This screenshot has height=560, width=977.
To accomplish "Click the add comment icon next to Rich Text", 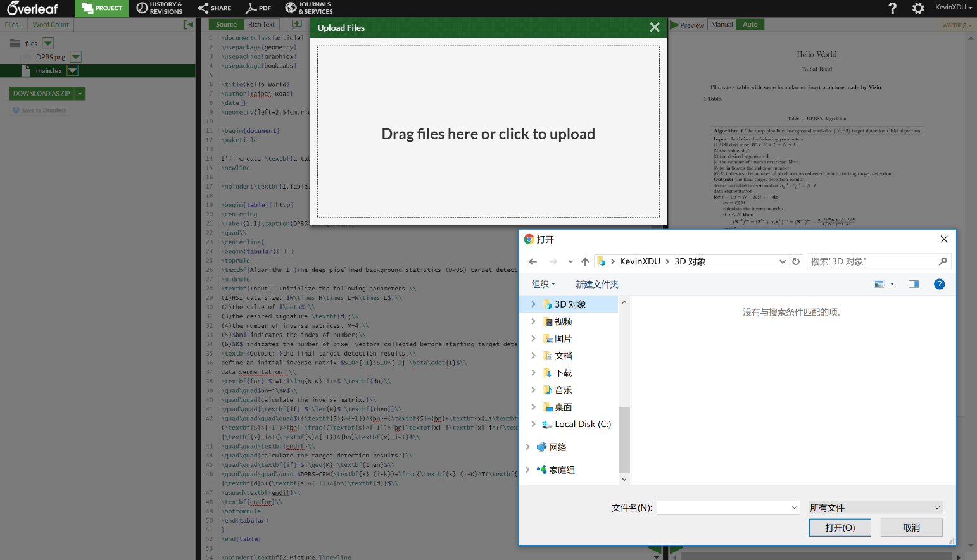I will 297,23.
